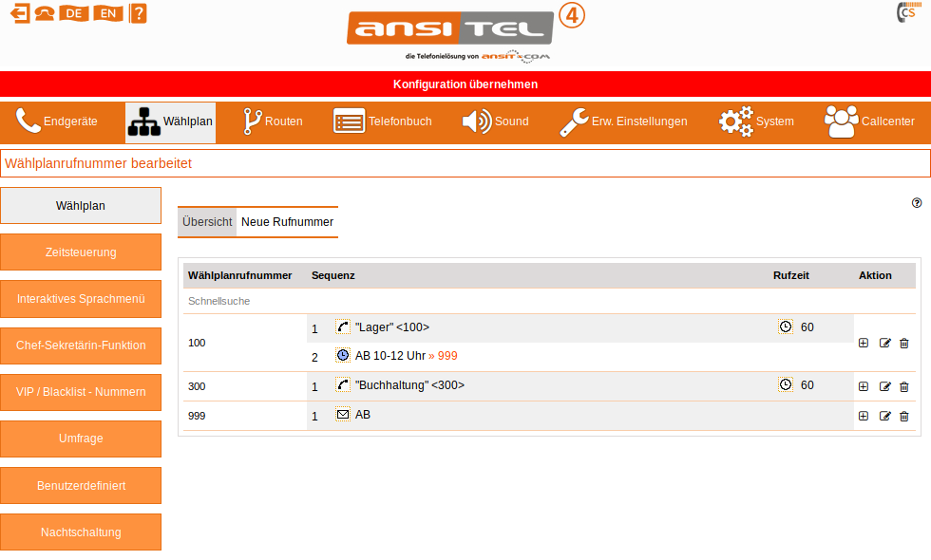The height and width of the screenshot is (560, 931).
Task: Click the telephone icon beside the DE flag
Action: pos(45,13)
